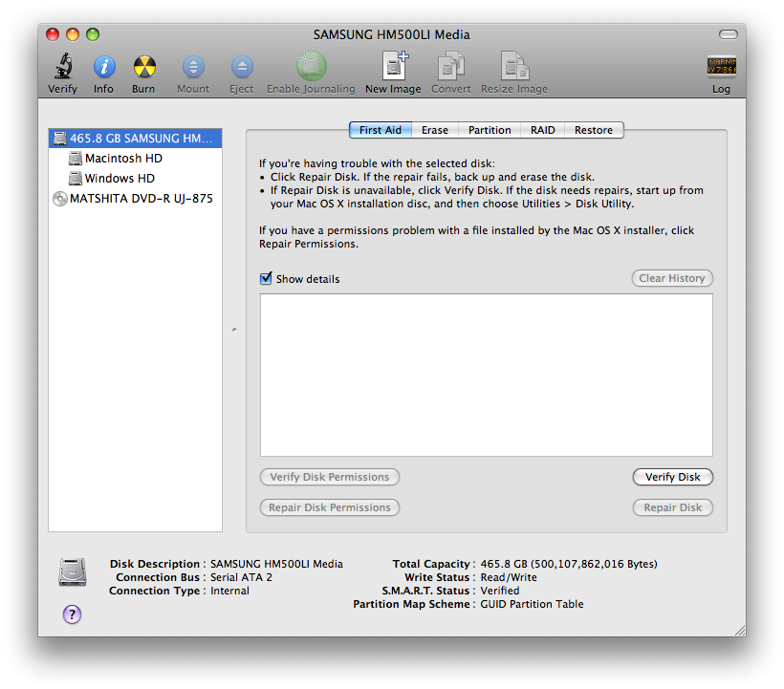The width and height of the screenshot is (784, 689).
Task: Click the hard disk icon beside Disk Description
Action: click(x=72, y=571)
